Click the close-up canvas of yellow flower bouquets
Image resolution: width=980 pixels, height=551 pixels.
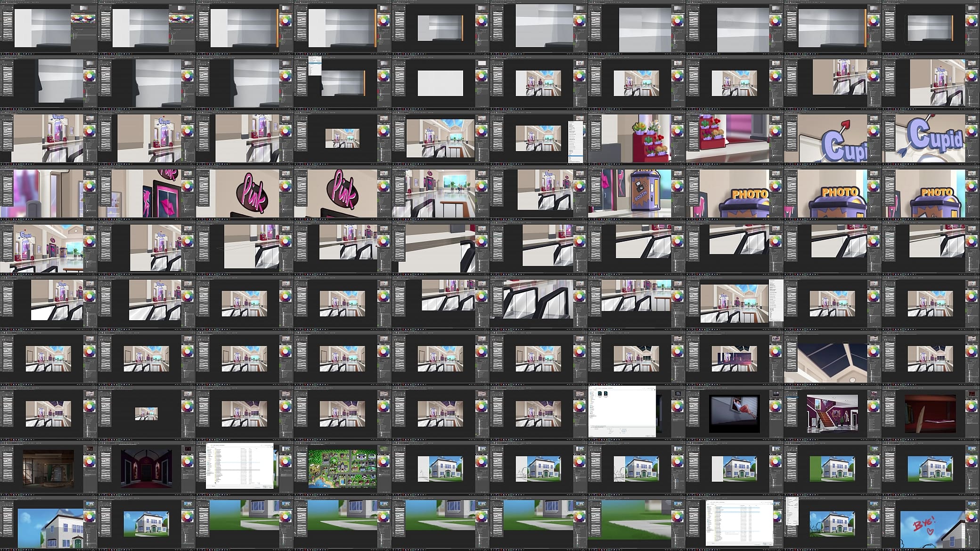click(636, 138)
